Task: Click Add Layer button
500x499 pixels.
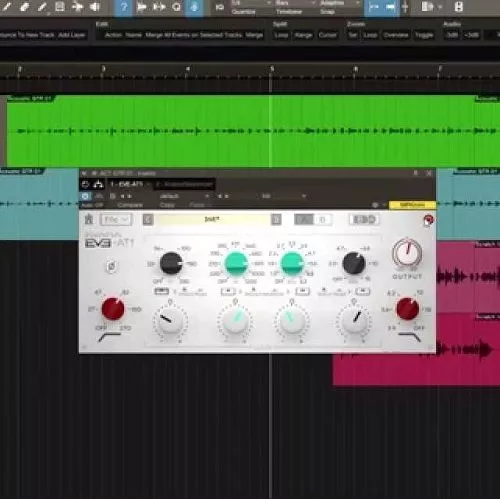Action: coord(72,35)
